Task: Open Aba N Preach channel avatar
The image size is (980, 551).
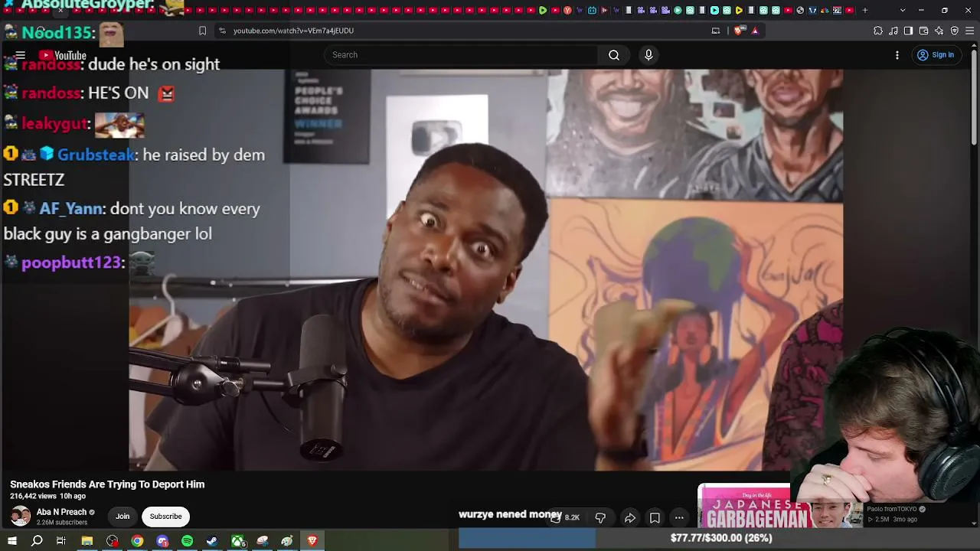Action: 21,517
